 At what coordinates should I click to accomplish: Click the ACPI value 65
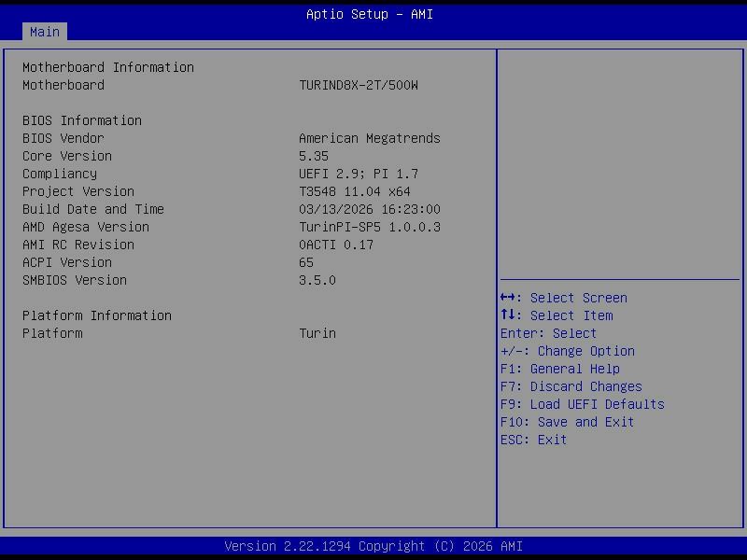306,262
